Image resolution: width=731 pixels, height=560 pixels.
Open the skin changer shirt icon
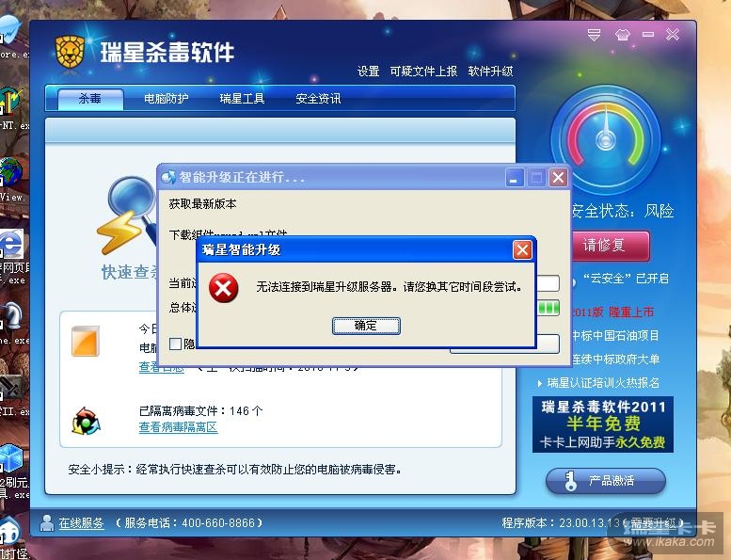pyautogui.click(x=622, y=35)
